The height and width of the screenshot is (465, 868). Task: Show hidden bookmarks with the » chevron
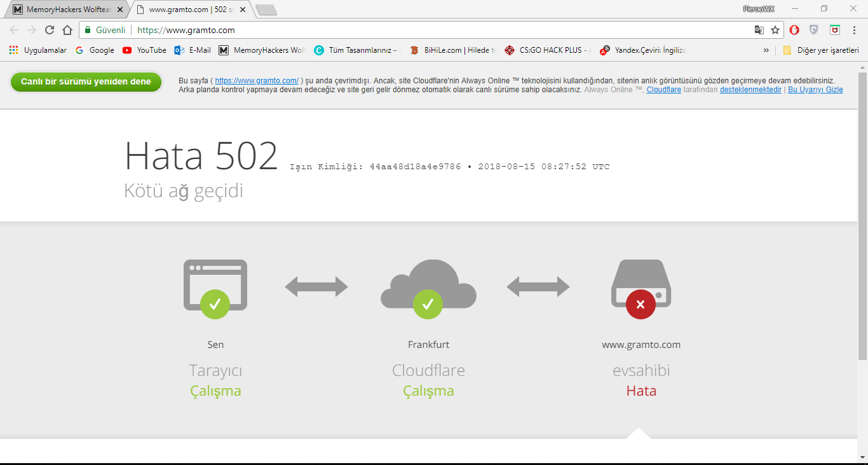pyautogui.click(x=766, y=50)
